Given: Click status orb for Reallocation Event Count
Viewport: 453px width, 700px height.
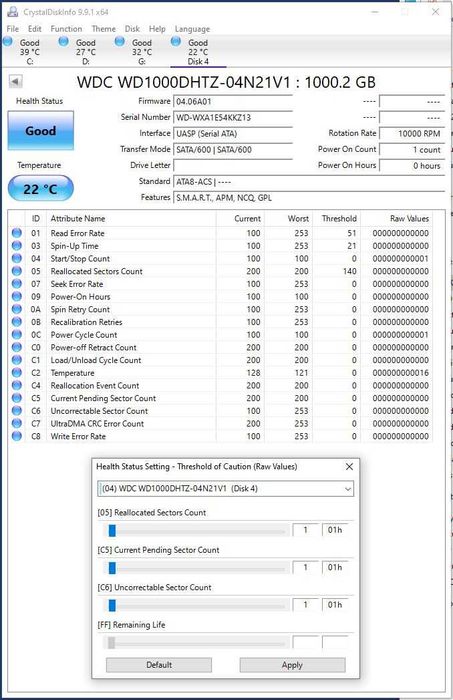Looking at the screenshot, I should (17, 385).
